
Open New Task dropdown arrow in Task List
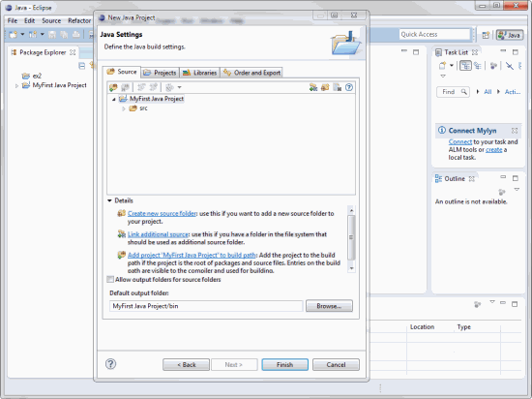(452, 65)
